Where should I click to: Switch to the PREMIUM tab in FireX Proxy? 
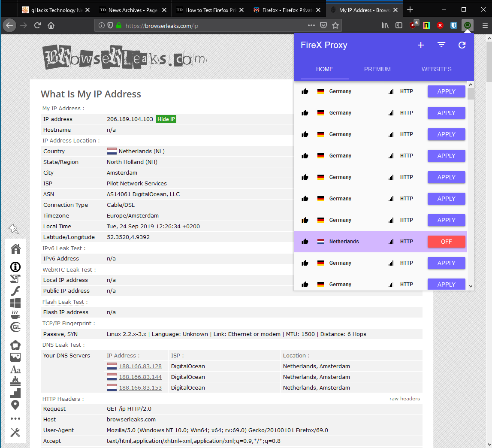click(377, 69)
